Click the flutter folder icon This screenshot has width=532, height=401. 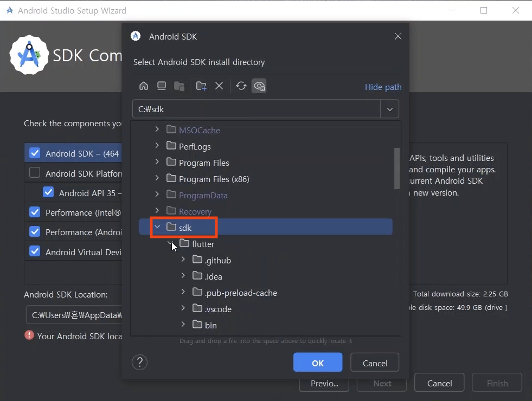(184, 243)
